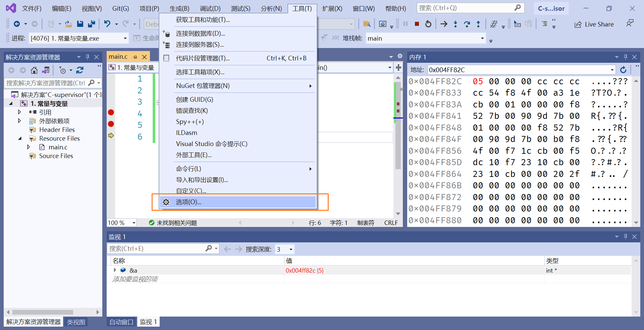The image size is (644, 330).
Task: Open NuGet 包管理器(N) submenu
Action: [238, 86]
